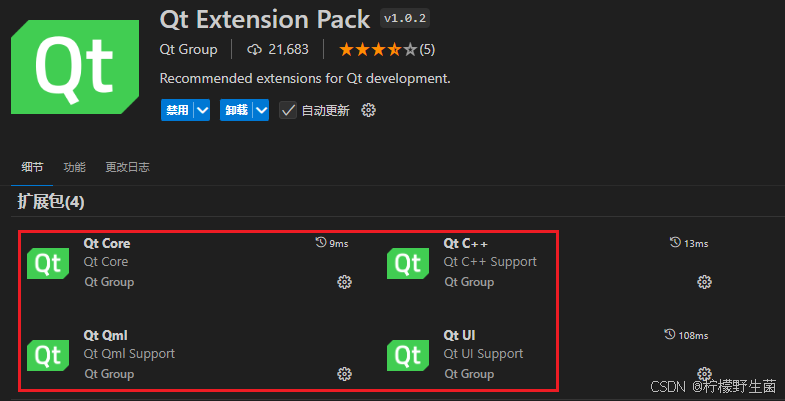Switch to the 细节 details tab
This screenshot has width=785, height=401.
(x=33, y=167)
